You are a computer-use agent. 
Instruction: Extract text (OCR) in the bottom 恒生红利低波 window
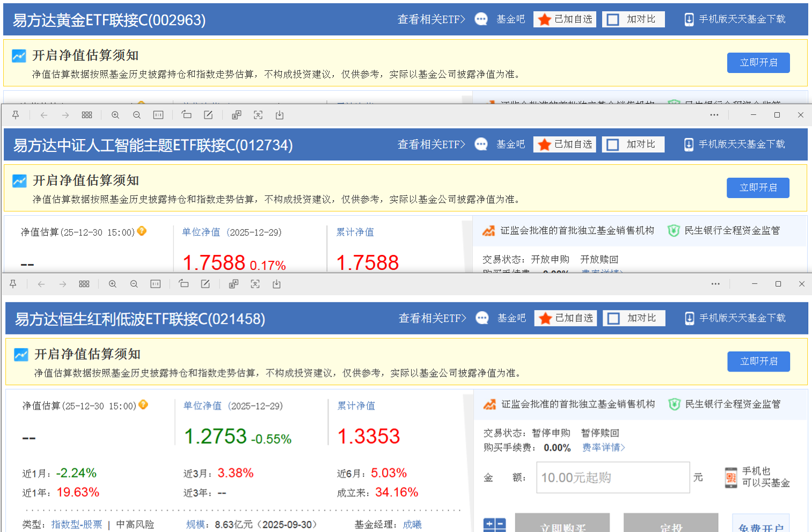coord(255,284)
